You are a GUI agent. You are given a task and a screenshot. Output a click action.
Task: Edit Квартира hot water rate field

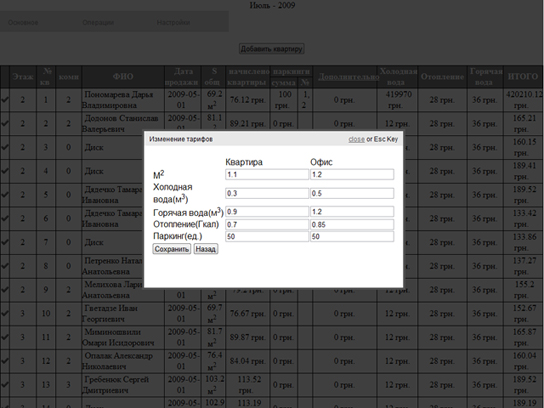[267, 212]
